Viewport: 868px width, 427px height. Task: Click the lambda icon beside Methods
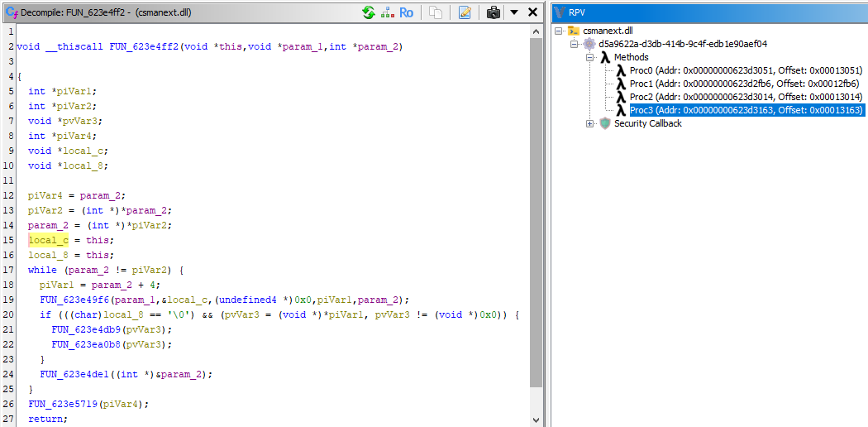tap(605, 57)
